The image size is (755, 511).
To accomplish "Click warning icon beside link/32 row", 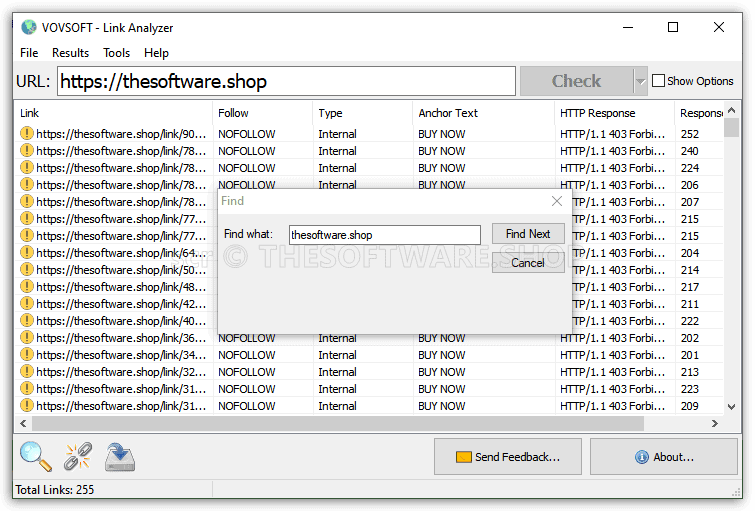I will 26,371.
